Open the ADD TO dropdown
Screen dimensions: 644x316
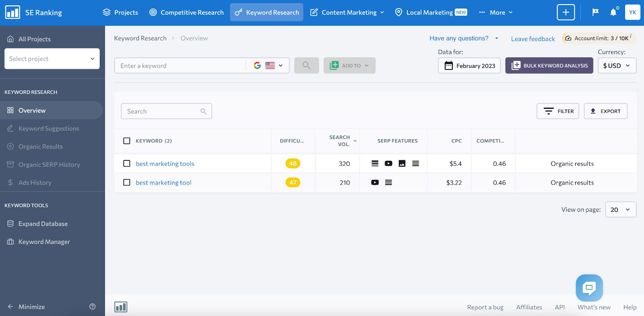[x=349, y=65]
